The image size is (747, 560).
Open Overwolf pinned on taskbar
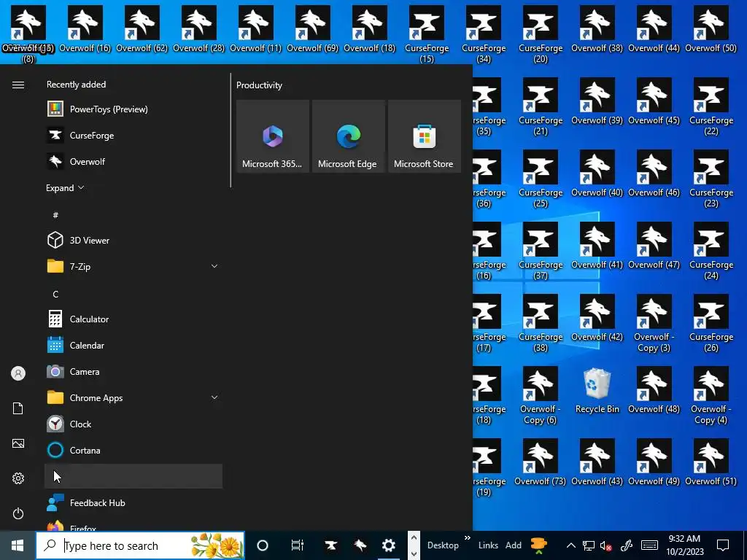tap(360, 545)
